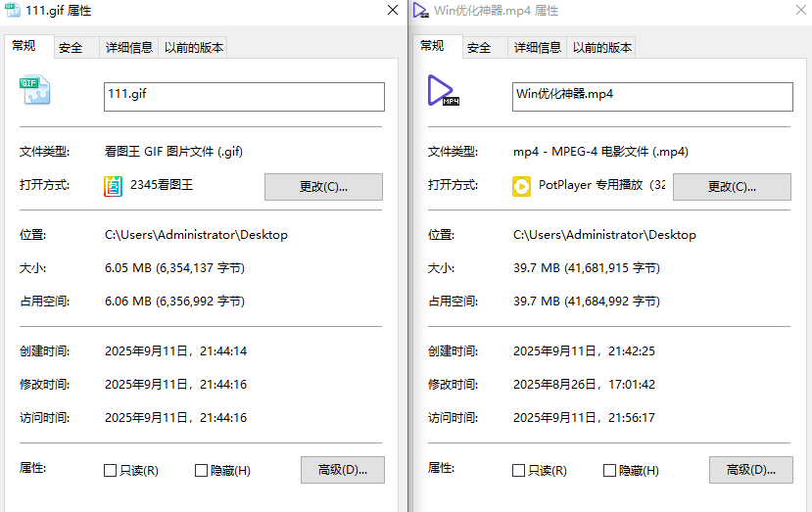The image size is (812, 512).
Task: Open 高级(D)... attributes for 111.gif
Action: (342, 470)
